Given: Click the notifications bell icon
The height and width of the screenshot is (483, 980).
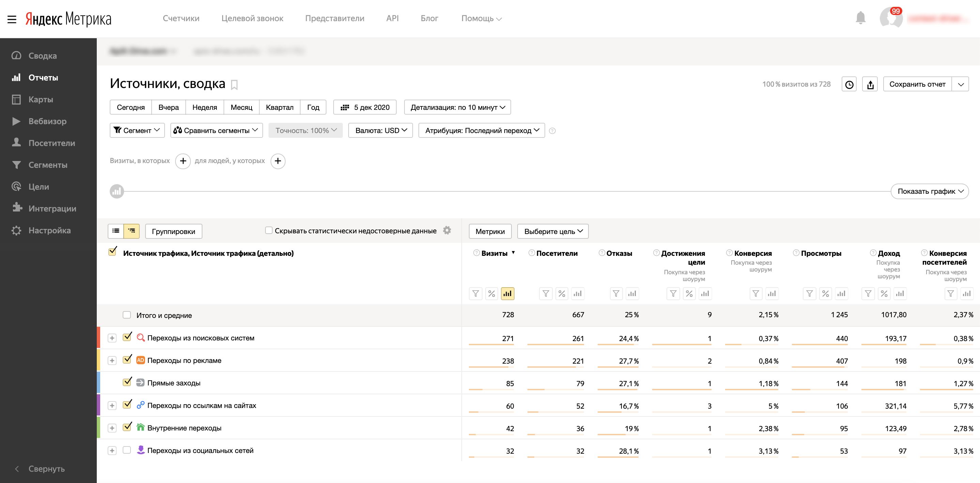Looking at the screenshot, I should coord(860,18).
